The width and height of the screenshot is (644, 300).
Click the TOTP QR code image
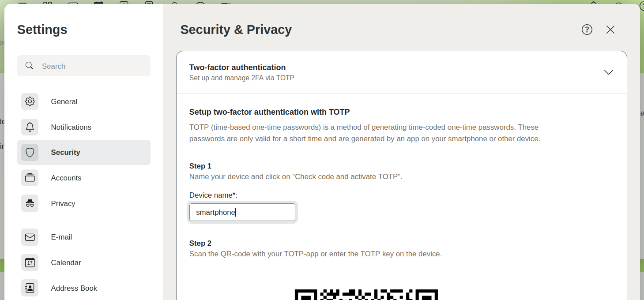366,294
